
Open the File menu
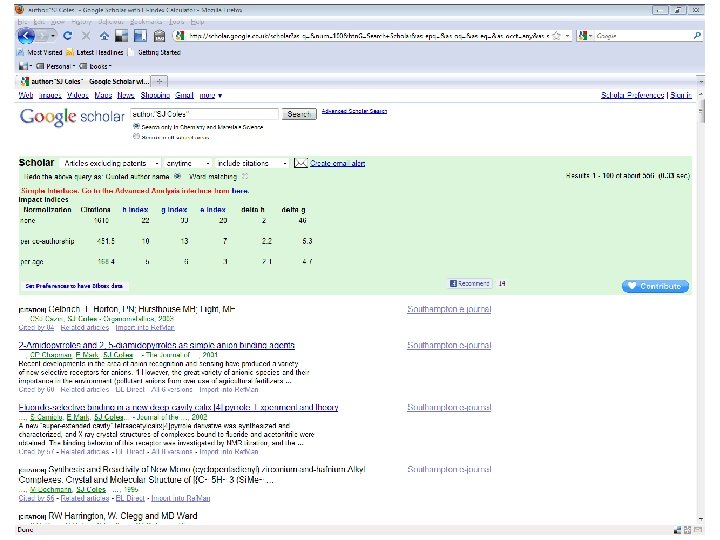22,22
